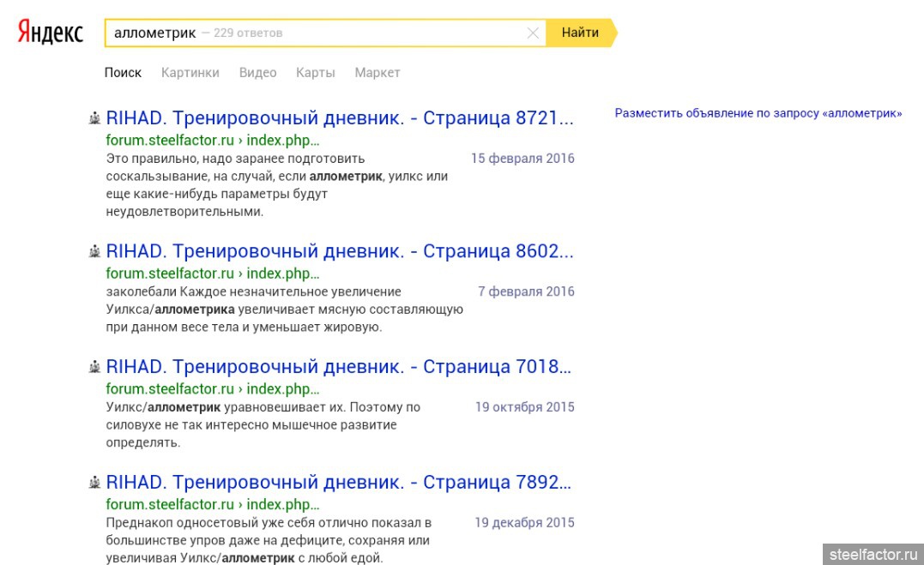
Task: Click snippet starting 'Это правильно, надо заранее'
Action: (x=277, y=185)
